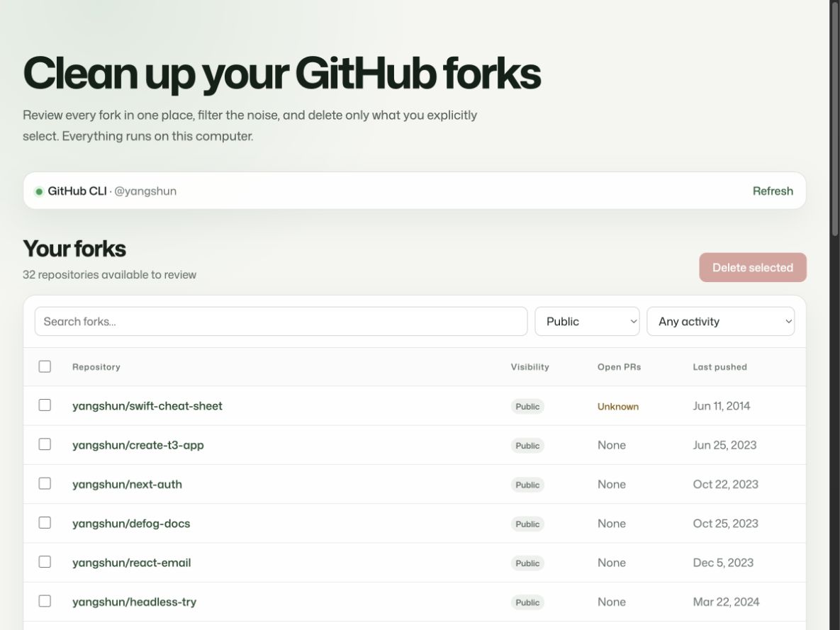
Task: Click the None PRs value for headless-try
Action: 612,602
